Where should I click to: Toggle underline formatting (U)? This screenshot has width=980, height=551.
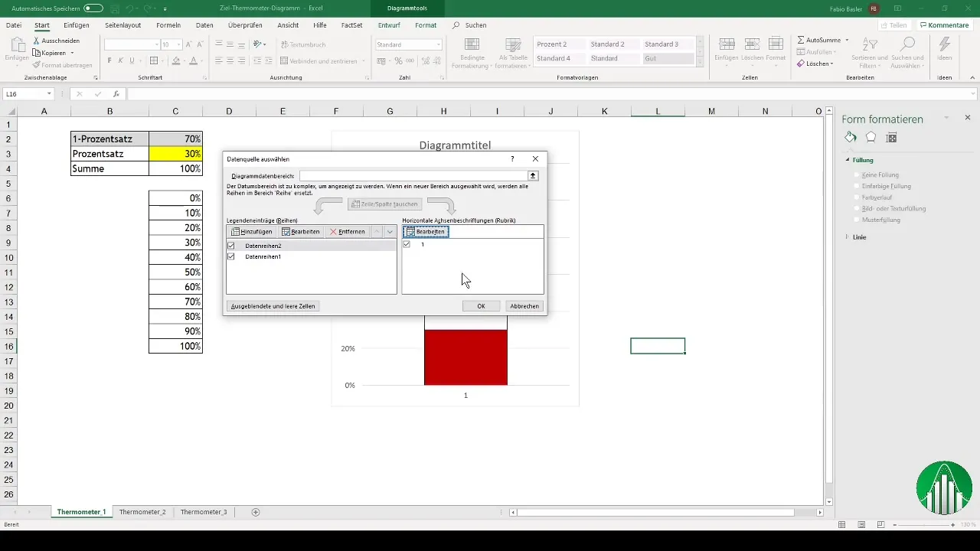pos(132,60)
